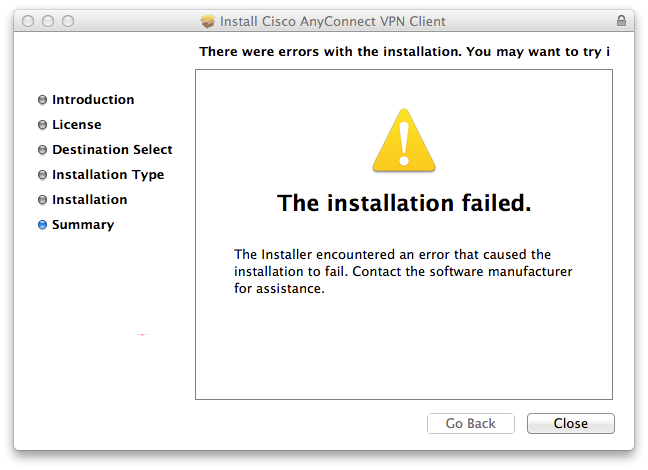Select the License step label

pyautogui.click(x=76, y=124)
